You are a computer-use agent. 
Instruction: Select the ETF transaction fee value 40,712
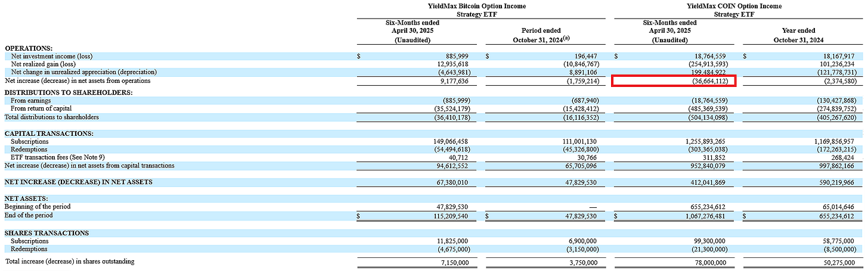pyautogui.click(x=460, y=157)
